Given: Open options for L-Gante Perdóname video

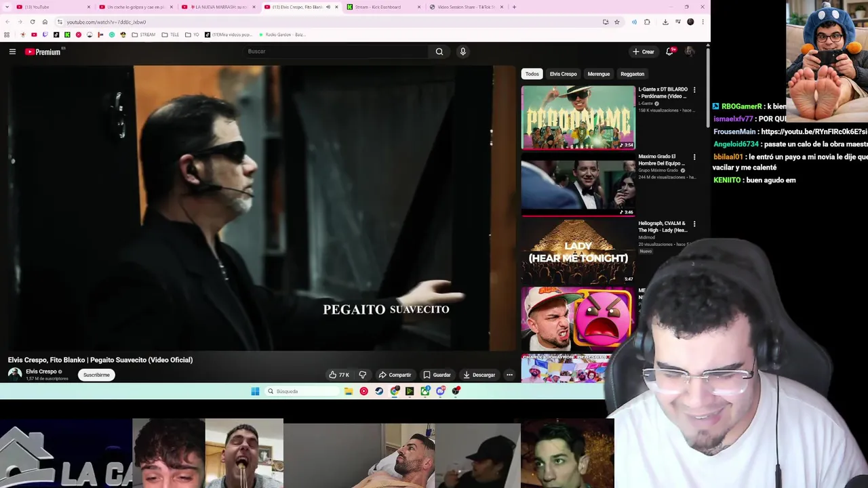Looking at the screenshot, I should point(694,89).
